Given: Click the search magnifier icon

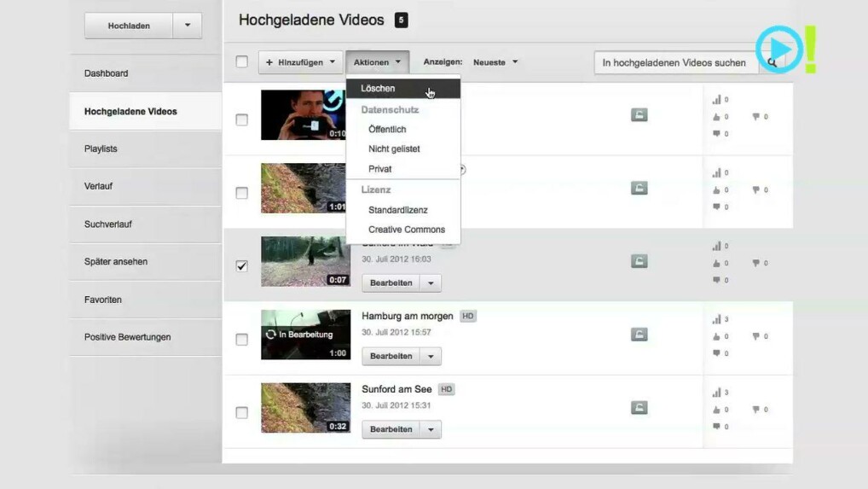Looking at the screenshot, I should click(x=772, y=62).
